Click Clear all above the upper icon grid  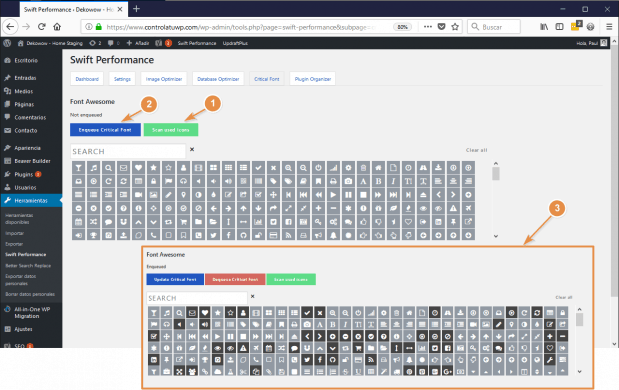476,150
